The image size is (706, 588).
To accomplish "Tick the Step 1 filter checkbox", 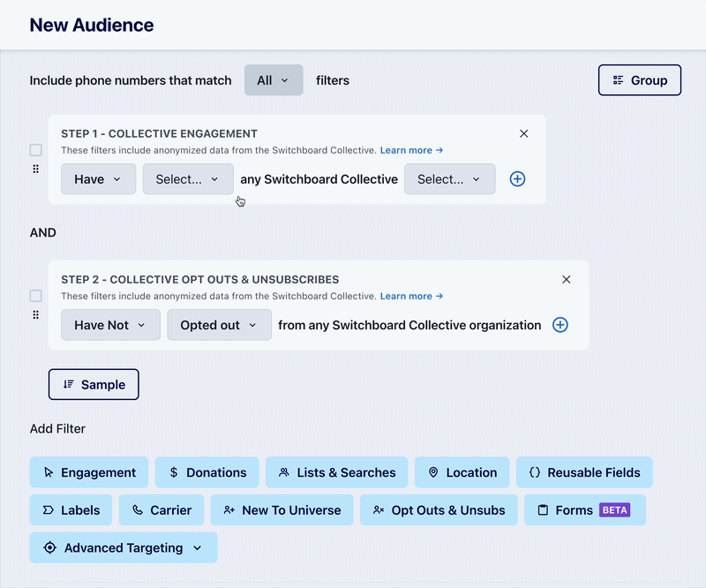I will (35, 149).
